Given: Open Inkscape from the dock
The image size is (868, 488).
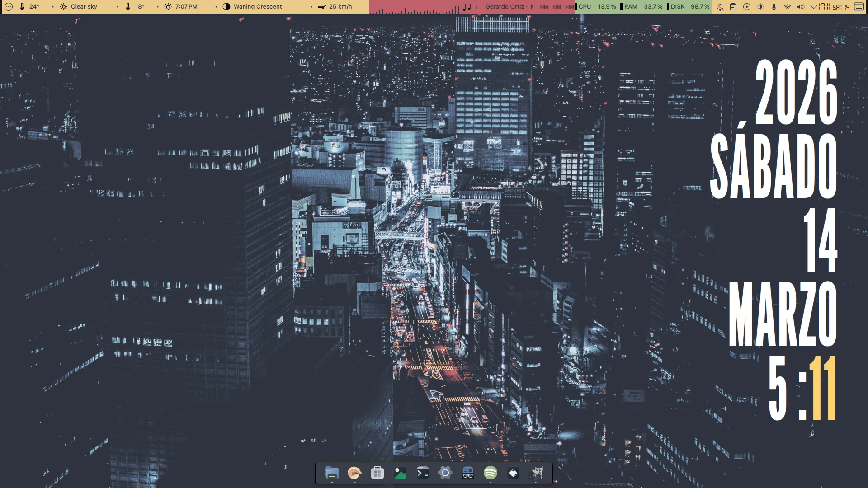Looking at the screenshot, I should (513, 473).
